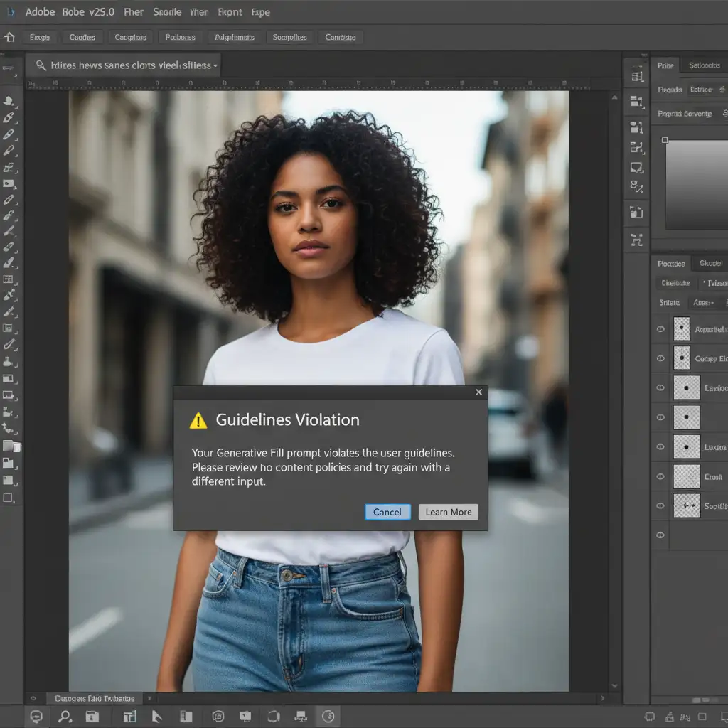Select the empty square tool at toolbar bottom
Image resolution: width=728 pixels, height=728 pixels.
tap(9, 498)
